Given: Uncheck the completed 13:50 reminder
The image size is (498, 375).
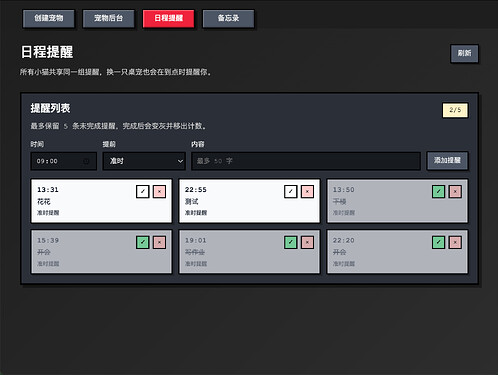Looking at the screenshot, I should pyautogui.click(x=438, y=192).
